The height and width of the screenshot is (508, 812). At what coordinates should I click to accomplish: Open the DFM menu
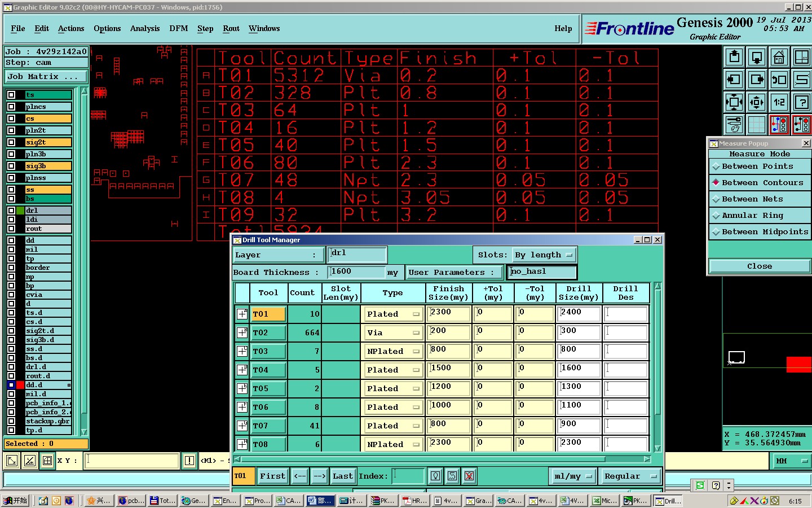tap(178, 29)
